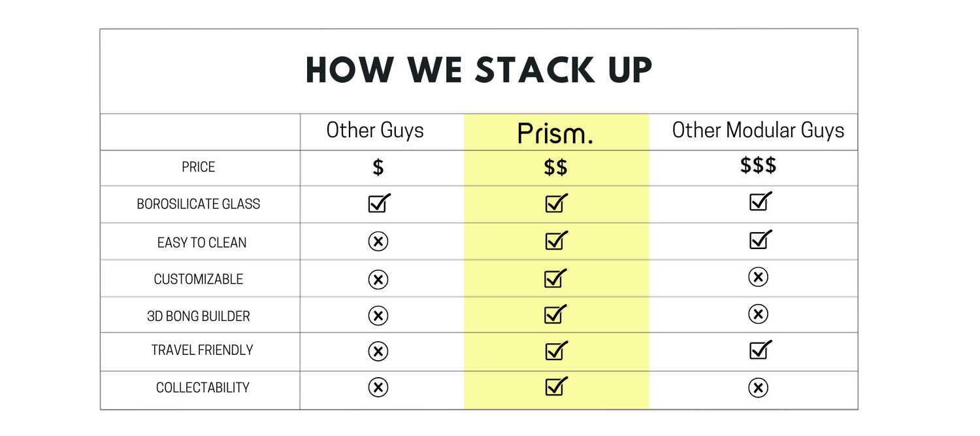The width and height of the screenshot is (980, 436).
Task: Click Other Guys Borosilicate Glass checkbox
Action: [378, 204]
